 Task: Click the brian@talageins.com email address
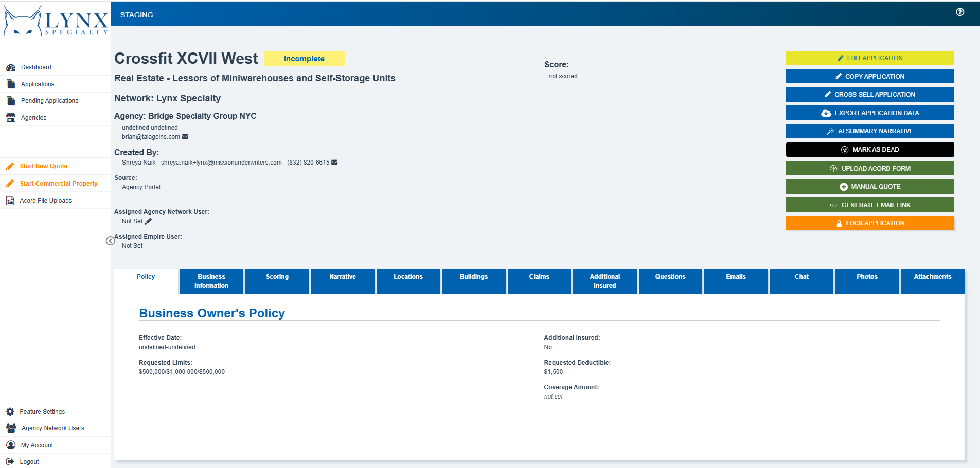tap(151, 137)
